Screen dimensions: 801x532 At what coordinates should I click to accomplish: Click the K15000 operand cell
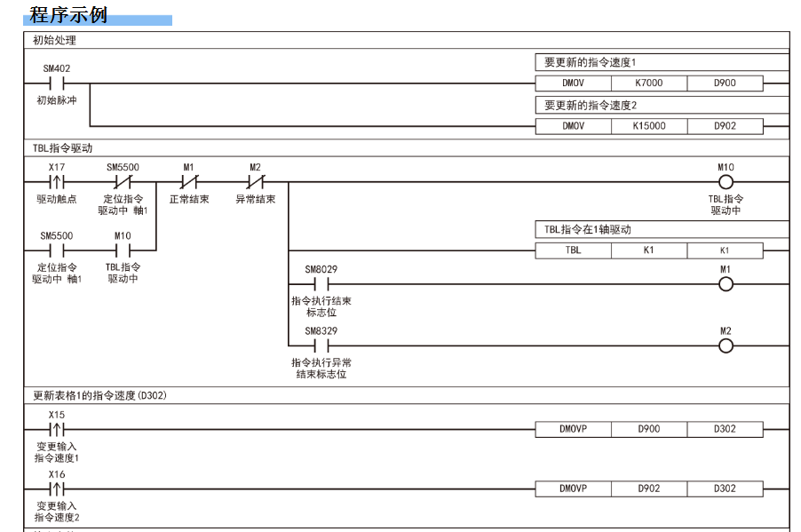click(x=648, y=126)
